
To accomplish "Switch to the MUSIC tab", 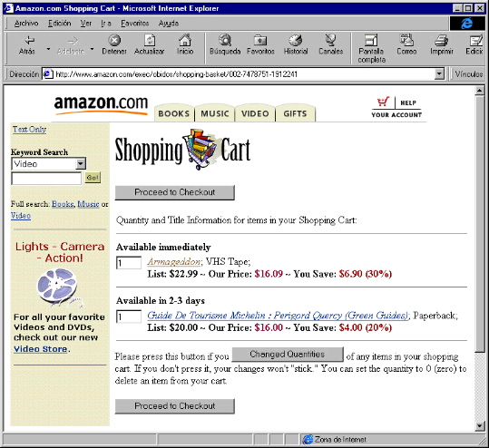I will [215, 113].
